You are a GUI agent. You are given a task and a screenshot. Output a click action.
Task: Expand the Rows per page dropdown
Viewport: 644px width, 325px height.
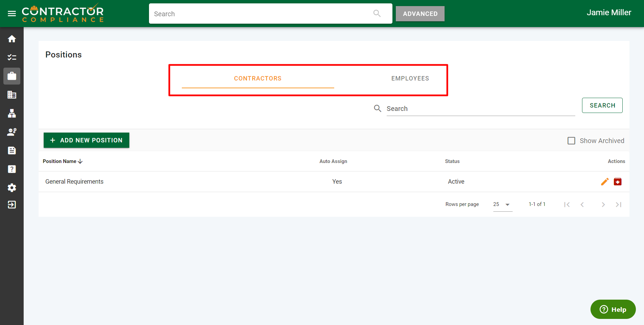(502, 204)
